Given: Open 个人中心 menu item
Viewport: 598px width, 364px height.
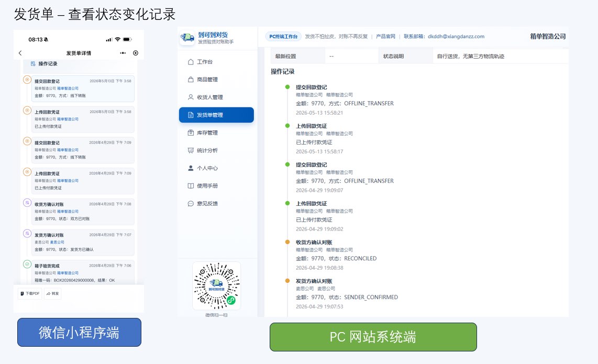Looking at the screenshot, I should (x=216, y=168).
